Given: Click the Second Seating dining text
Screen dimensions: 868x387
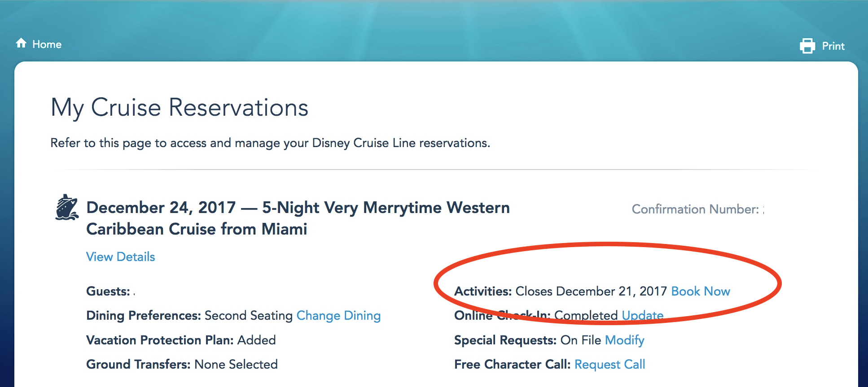Looking at the screenshot, I should coord(248,316).
